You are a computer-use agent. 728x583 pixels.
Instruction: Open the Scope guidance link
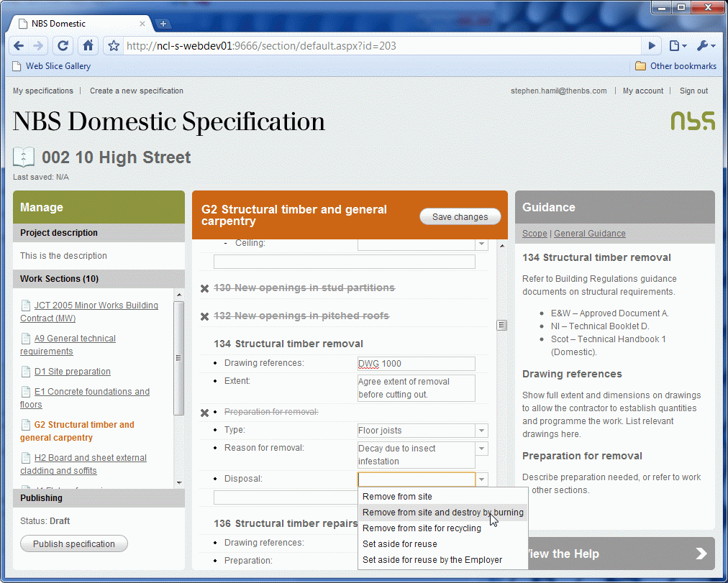534,234
